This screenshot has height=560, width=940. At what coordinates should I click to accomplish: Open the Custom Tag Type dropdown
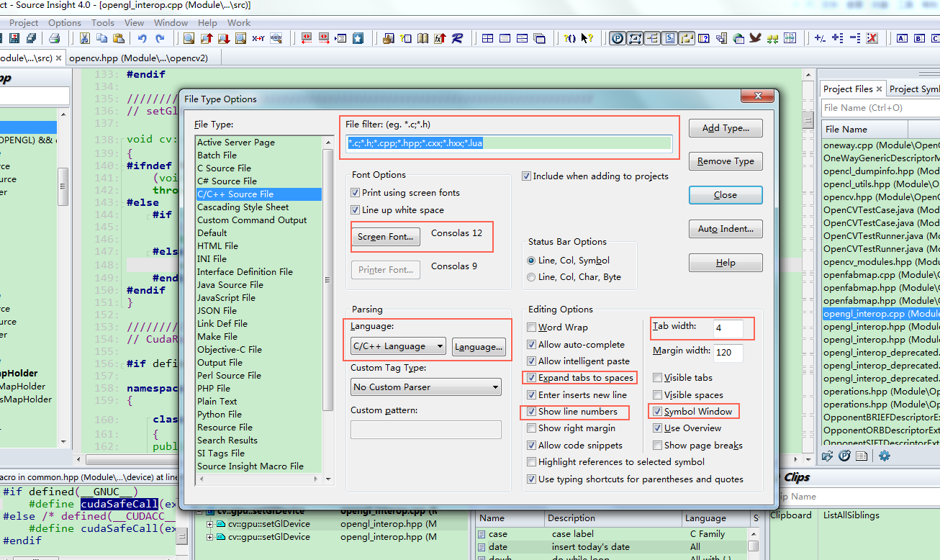click(x=425, y=387)
